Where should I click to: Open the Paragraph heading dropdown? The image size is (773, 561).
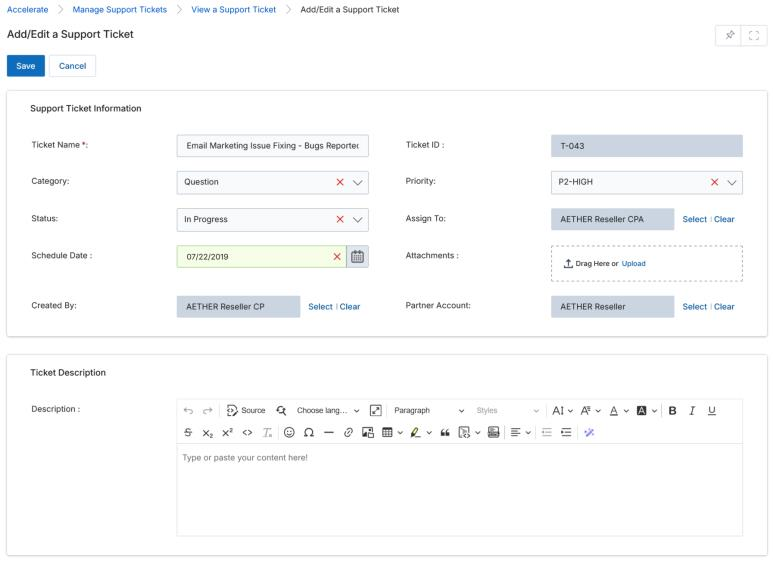[x=429, y=411]
